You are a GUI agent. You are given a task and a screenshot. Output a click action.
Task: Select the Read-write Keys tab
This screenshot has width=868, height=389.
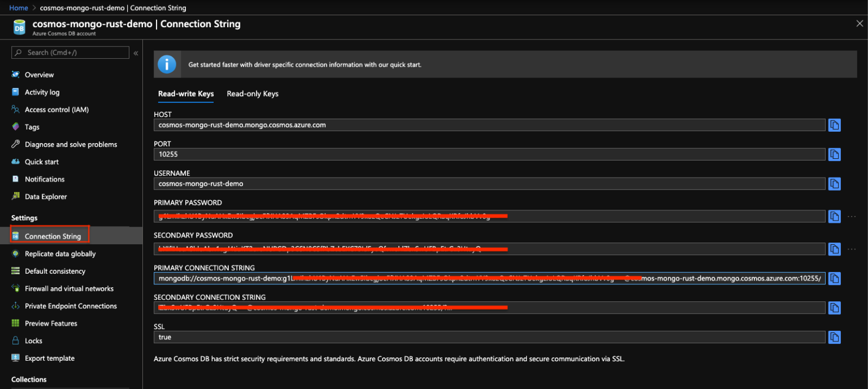[x=186, y=94]
